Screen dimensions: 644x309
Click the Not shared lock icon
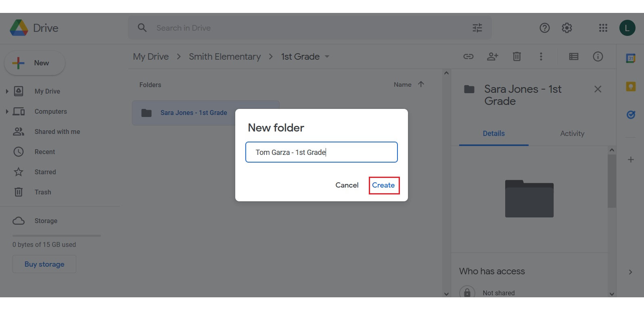point(467,292)
